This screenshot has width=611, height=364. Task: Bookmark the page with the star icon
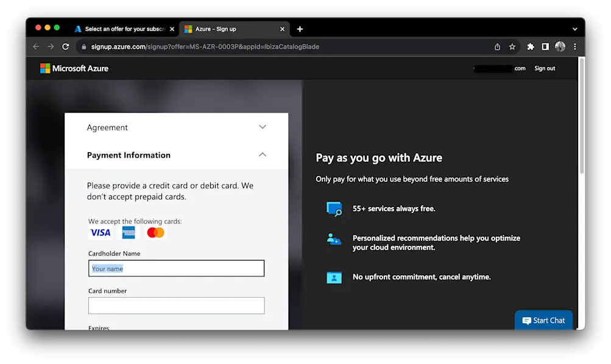512,46
